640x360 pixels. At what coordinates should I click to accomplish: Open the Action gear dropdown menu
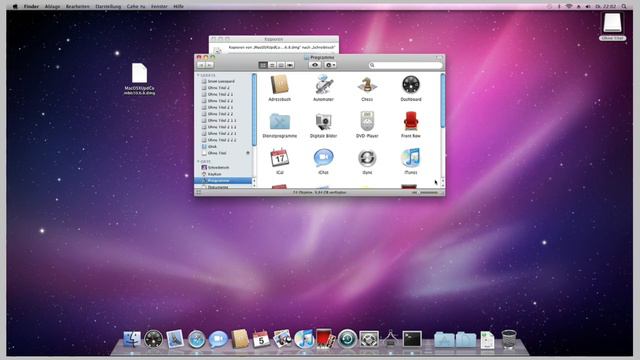point(330,65)
